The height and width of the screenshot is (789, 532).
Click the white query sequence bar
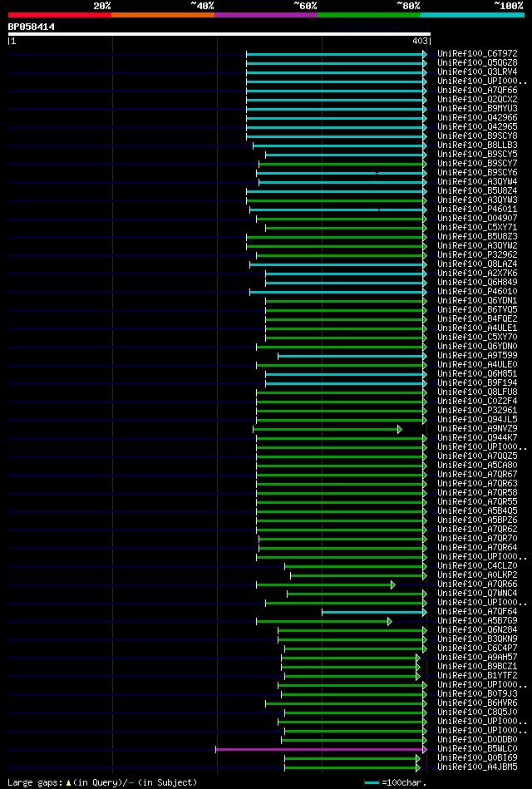pos(219,34)
